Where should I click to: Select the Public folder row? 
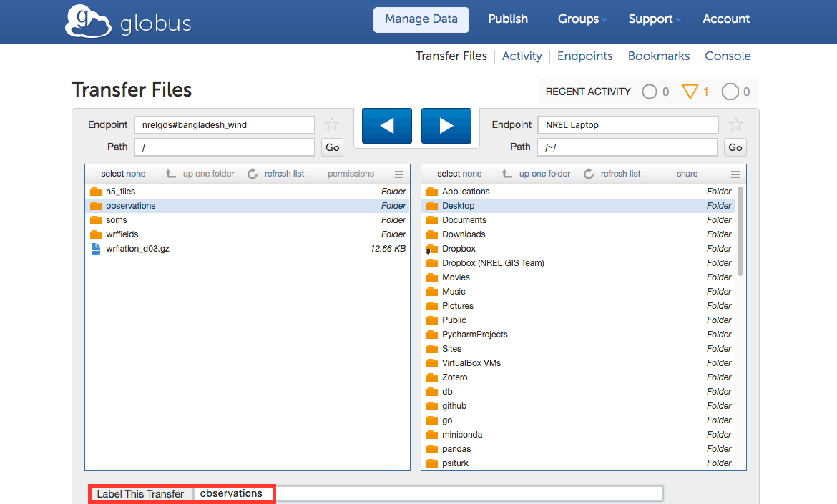pos(579,320)
